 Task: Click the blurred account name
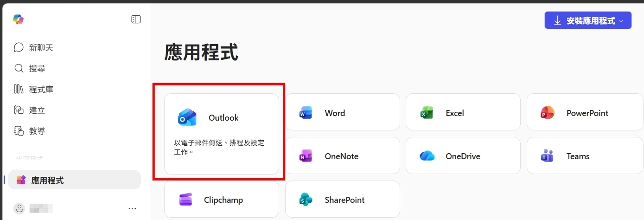(x=41, y=208)
